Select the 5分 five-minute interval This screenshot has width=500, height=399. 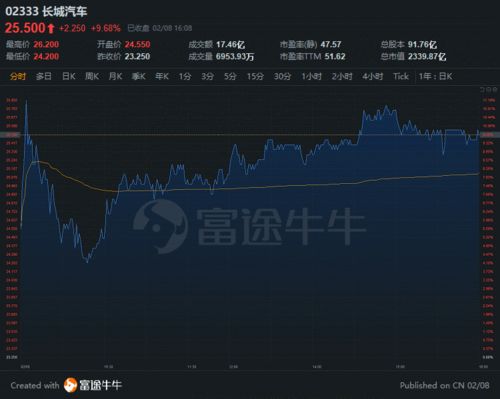[230, 76]
